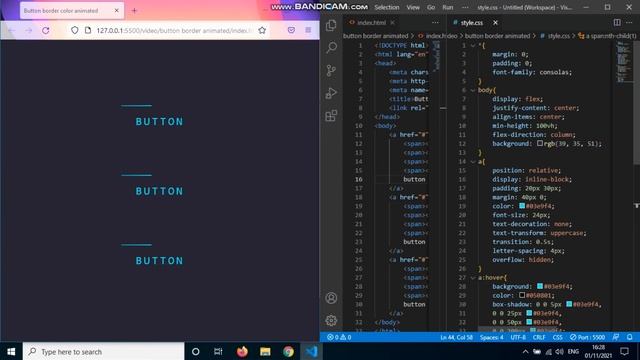
Task: Collapse the universal selector rule at line 1
Action: pyautogui.click(x=473, y=45)
